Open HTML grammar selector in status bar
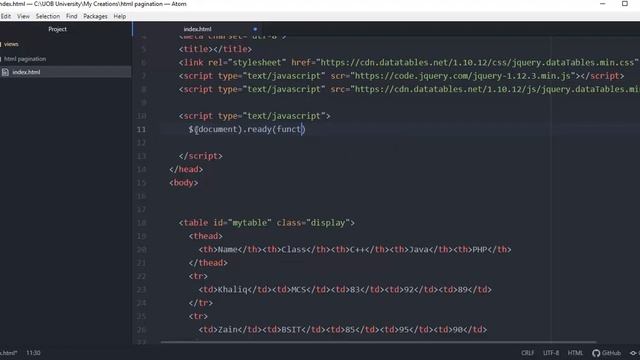The image size is (640, 360). [x=576, y=353]
